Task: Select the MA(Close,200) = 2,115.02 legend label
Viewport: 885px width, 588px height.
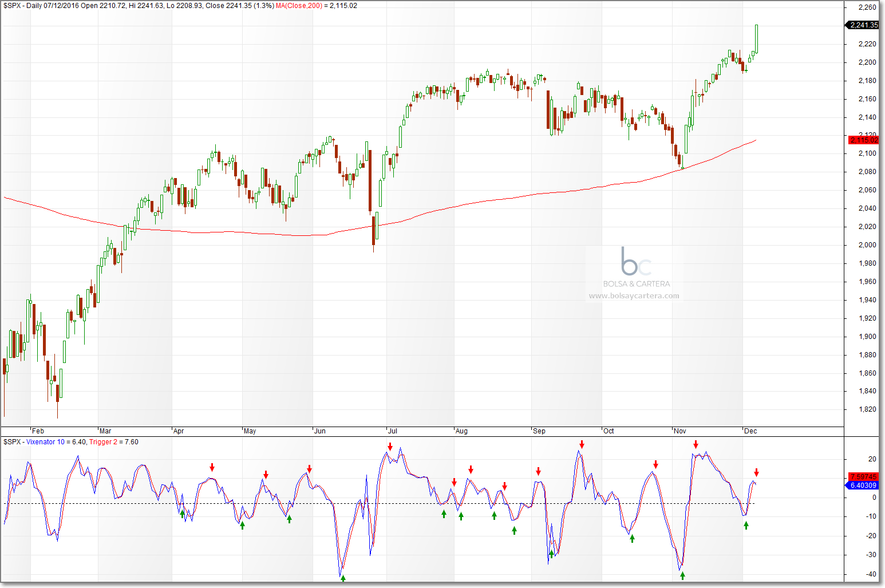Action: pyautogui.click(x=317, y=6)
